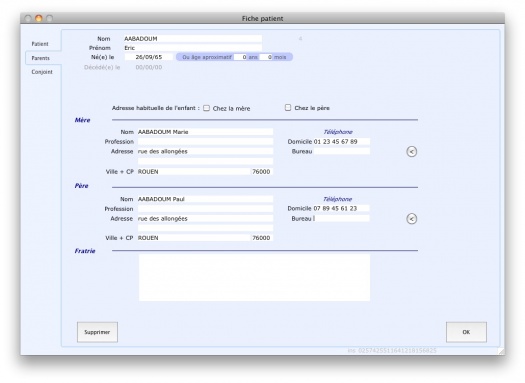Open the Conjoint tab

42,72
